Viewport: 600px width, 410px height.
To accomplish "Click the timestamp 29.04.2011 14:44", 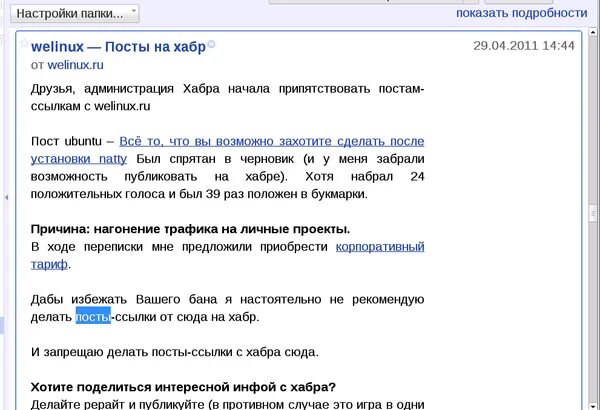I will tap(524, 46).
